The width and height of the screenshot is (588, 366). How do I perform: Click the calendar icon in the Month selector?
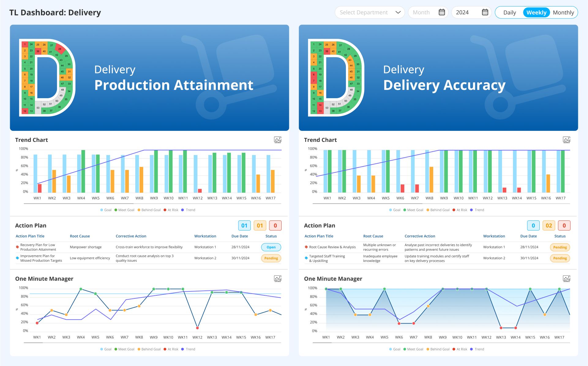point(441,12)
